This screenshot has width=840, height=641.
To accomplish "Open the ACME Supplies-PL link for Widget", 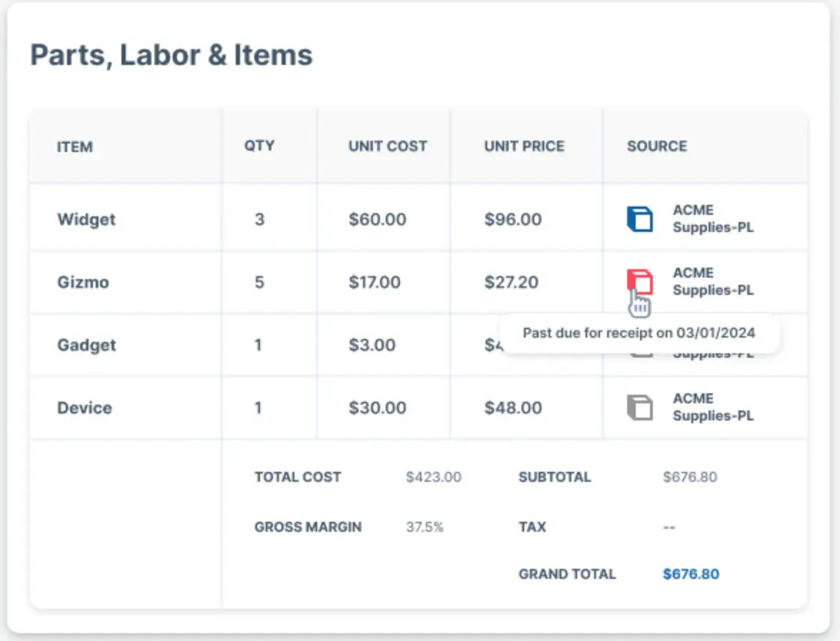I will pos(712,218).
